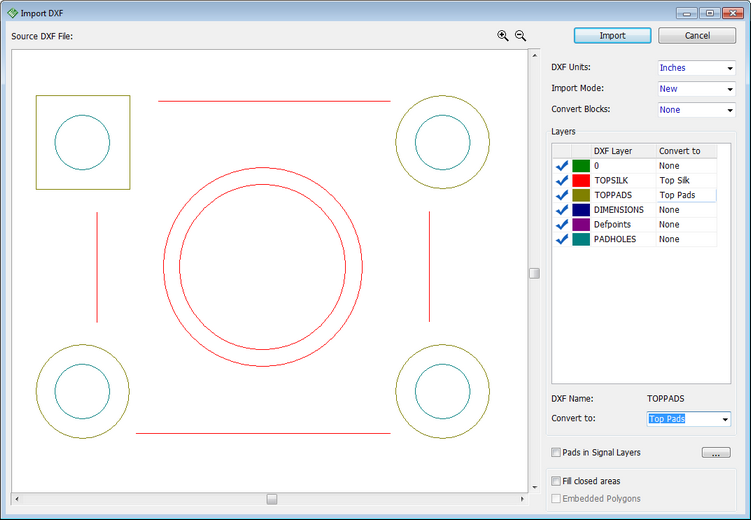Click the TOPPADS layer name in list
751x520 pixels.
613,195
